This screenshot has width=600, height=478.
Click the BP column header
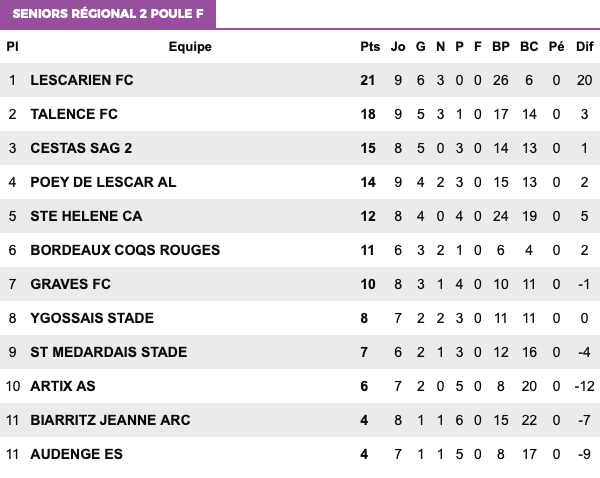(x=501, y=47)
